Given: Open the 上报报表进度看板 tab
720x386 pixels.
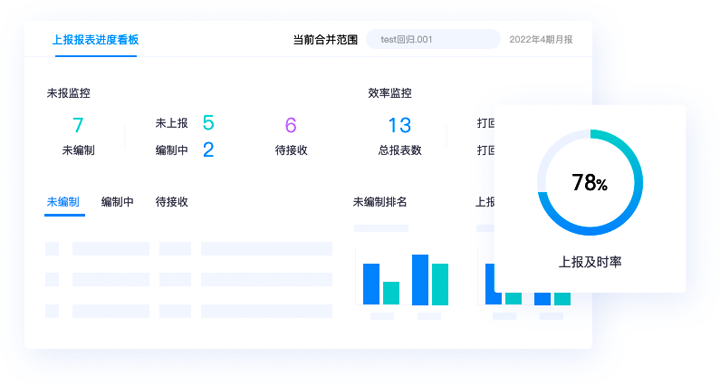Looking at the screenshot, I should (x=96, y=40).
